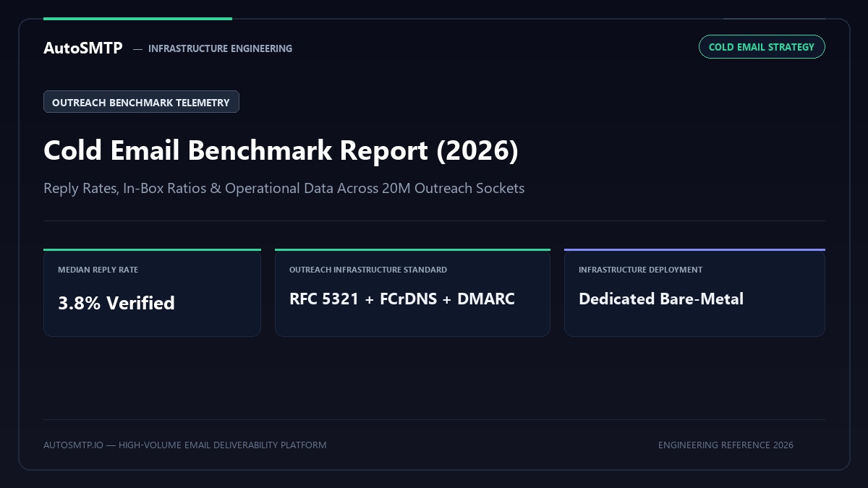Viewport: 868px width, 488px height.
Task: Click the AutoSMTP brand name
Action: [x=83, y=48]
